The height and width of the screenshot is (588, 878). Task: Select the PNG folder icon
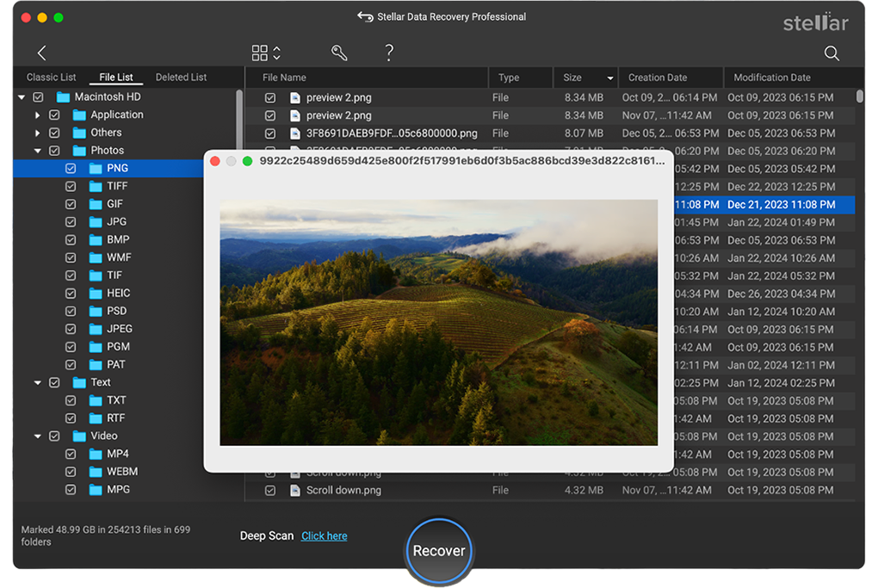pyautogui.click(x=96, y=169)
